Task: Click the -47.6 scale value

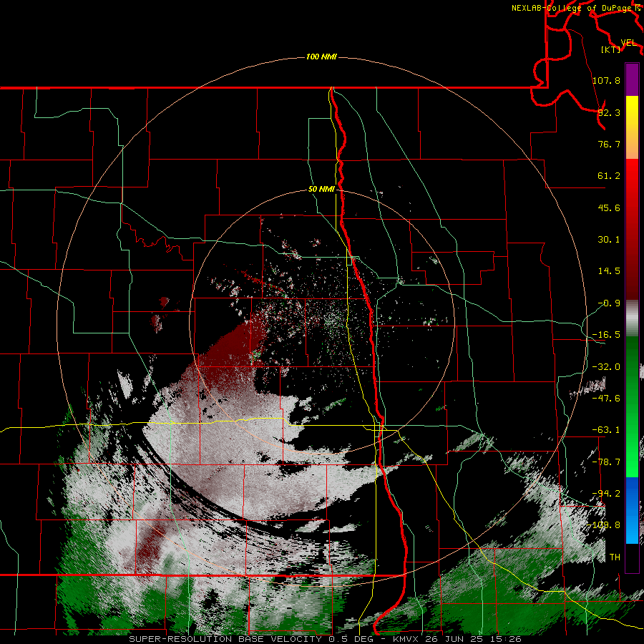Action: [606, 399]
